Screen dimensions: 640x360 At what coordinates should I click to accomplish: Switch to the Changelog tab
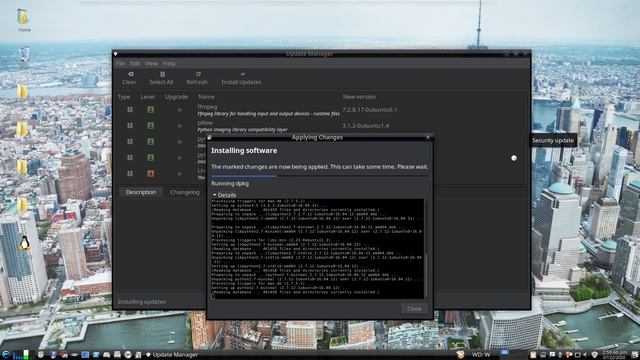tap(184, 192)
